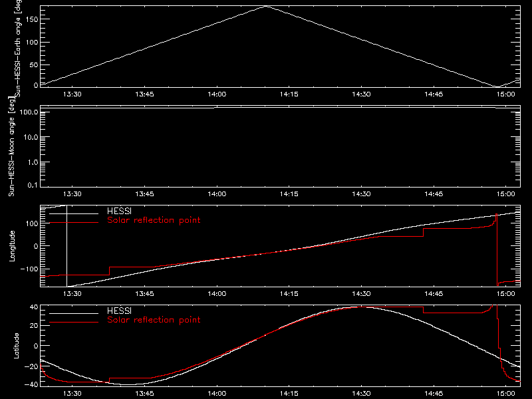This screenshot has height=399, width=532.
Task: Click the 1.0 tick on Sun-HESSI-Moon axis
Action: coord(33,162)
